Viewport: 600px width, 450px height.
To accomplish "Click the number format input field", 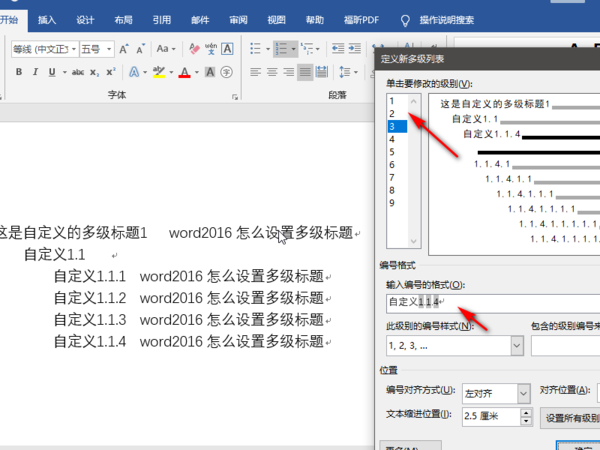I will pyautogui.click(x=493, y=303).
